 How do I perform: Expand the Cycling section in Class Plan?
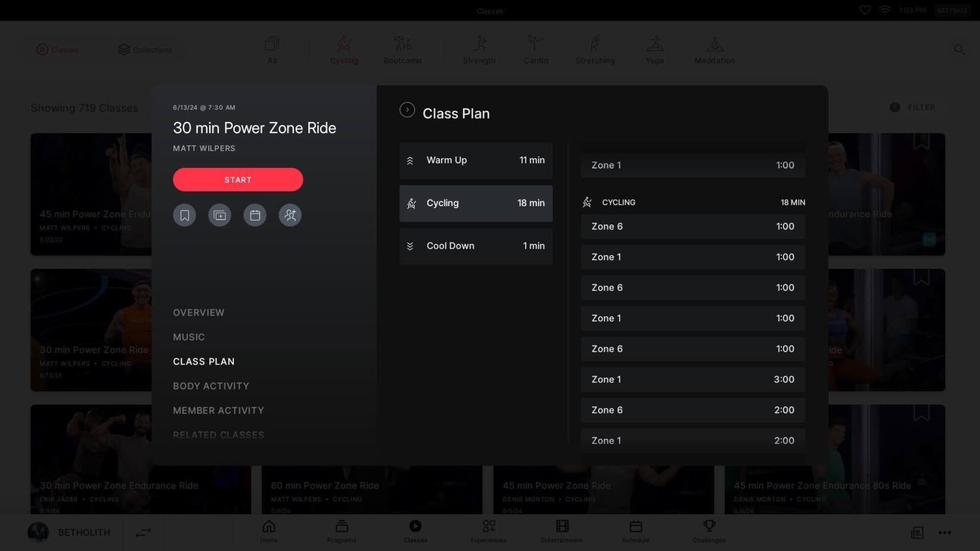475,203
